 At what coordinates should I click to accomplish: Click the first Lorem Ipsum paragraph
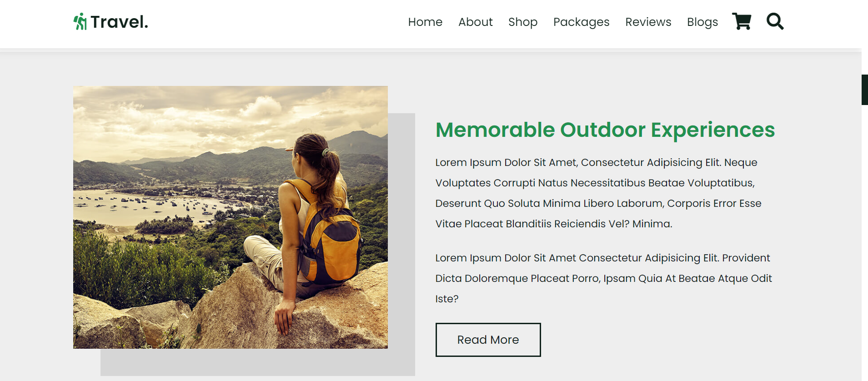click(596, 193)
